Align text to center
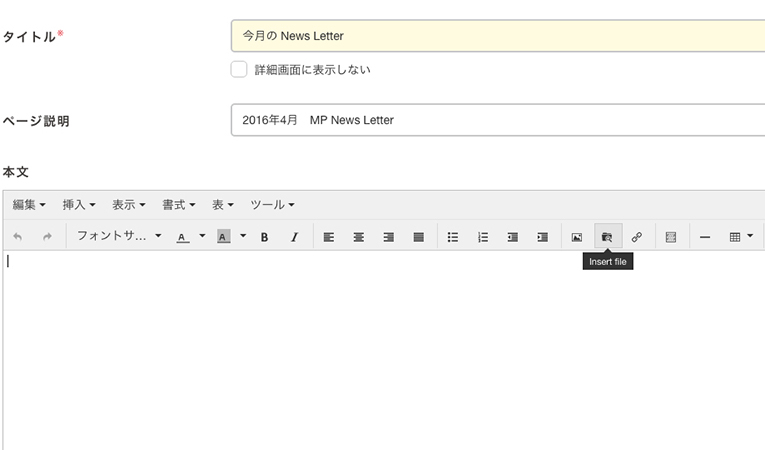Image resolution: width=765 pixels, height=450 pixels. (x=358, y=237)
